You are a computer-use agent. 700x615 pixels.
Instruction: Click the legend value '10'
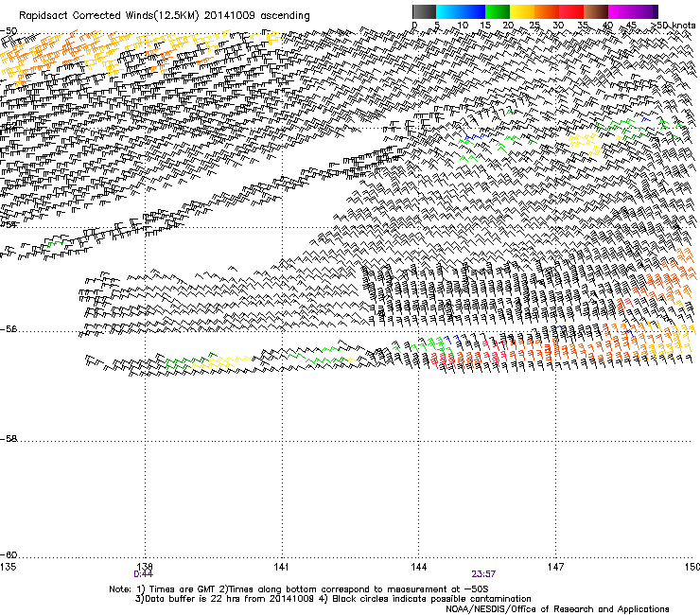(463, 26)
